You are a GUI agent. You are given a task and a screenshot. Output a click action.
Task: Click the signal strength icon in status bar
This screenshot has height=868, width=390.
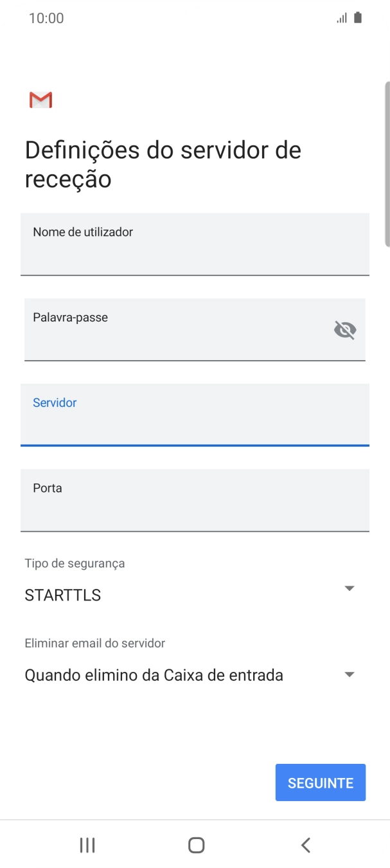[341, 17]
